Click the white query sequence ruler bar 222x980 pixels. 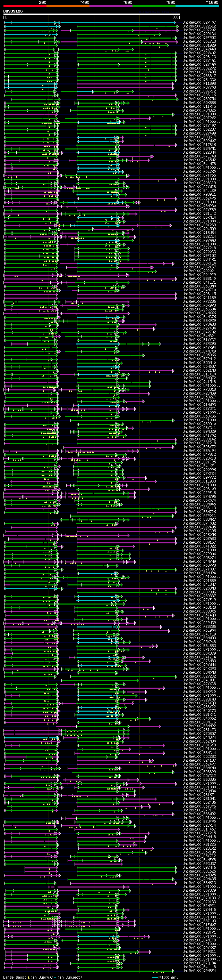pyautogui.click(x=92, y=15)
